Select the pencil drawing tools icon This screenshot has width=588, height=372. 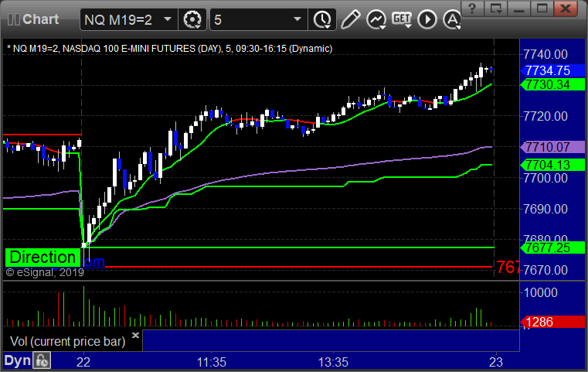point(350,19)
